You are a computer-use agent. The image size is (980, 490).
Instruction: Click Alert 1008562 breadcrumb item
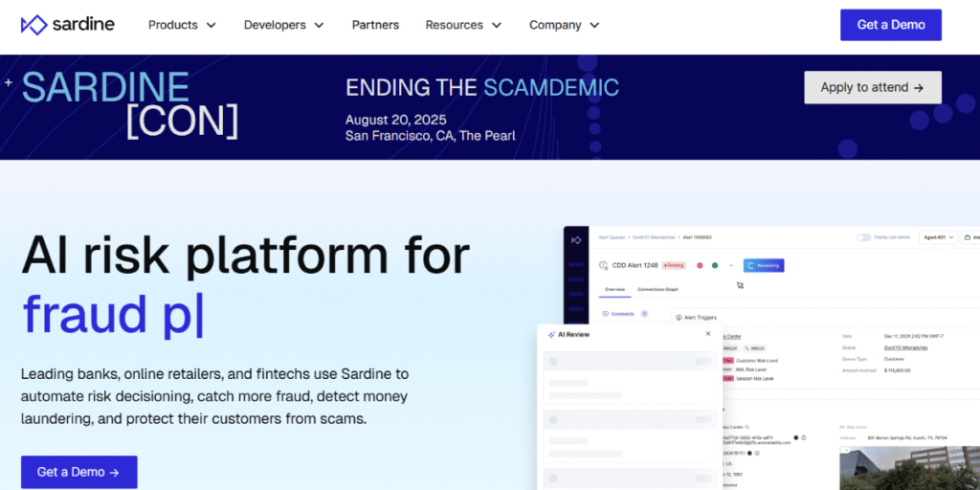[x=698, y=237]
